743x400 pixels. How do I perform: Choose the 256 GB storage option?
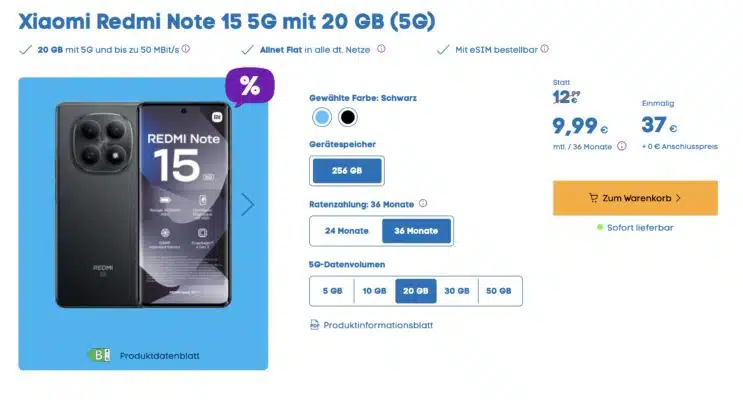(x=347, y=171)
